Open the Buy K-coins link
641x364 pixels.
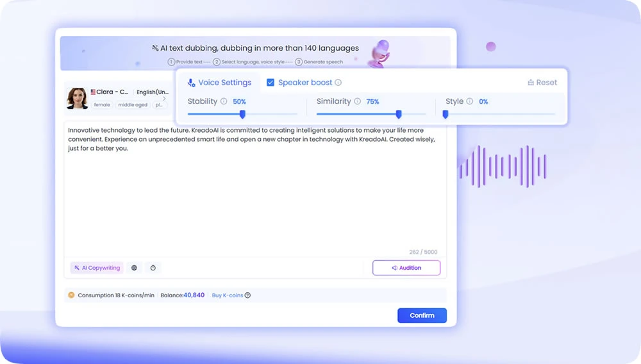pyautogui.click(x=228, y=295)
